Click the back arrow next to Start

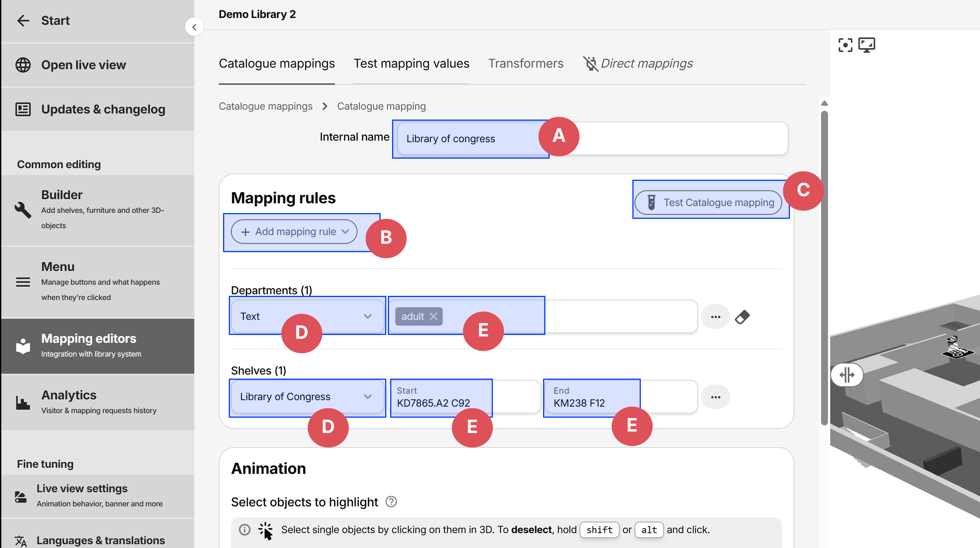[23, 21]
